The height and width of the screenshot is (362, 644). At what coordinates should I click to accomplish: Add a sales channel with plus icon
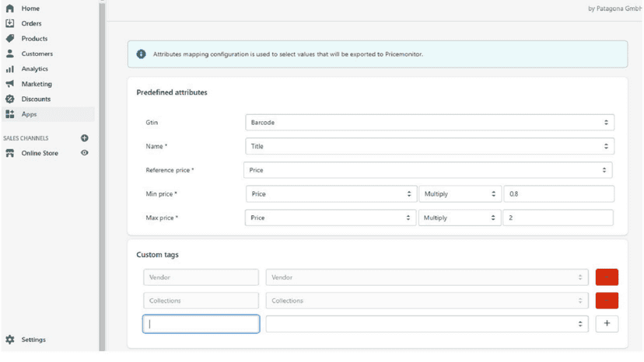(85, 138)
